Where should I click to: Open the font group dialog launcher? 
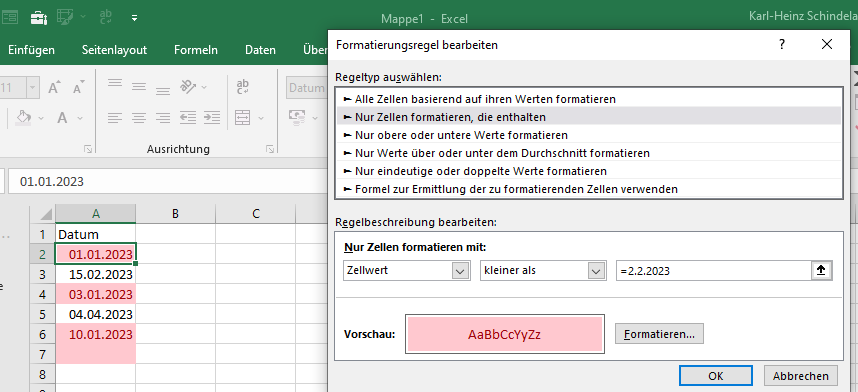pyautogui.click(x=87, y=149)
